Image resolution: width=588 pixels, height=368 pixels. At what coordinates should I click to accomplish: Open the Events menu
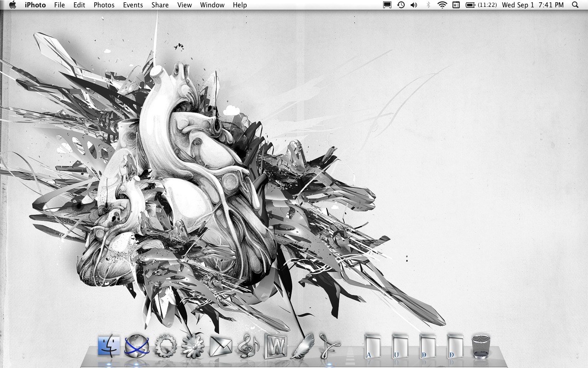(133, 5)
